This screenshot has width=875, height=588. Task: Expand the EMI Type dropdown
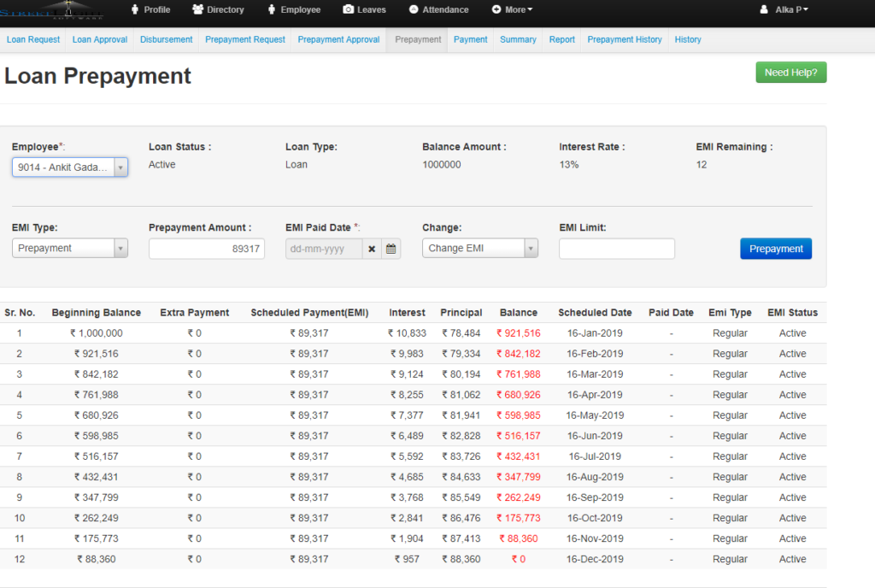(x=120, y=248)
